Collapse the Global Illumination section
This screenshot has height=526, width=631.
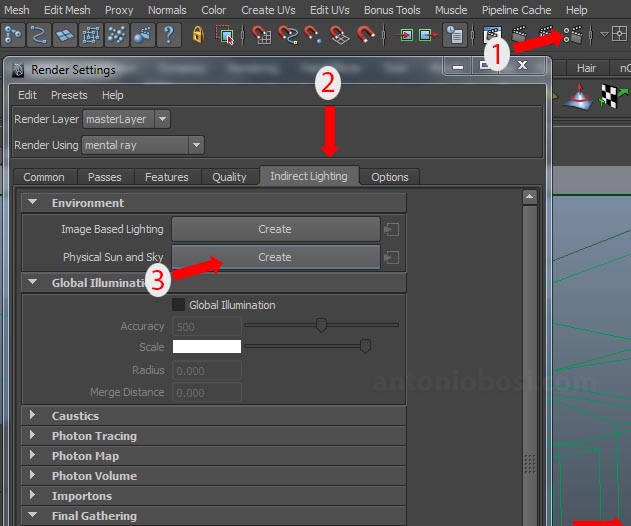click(33, 282)
